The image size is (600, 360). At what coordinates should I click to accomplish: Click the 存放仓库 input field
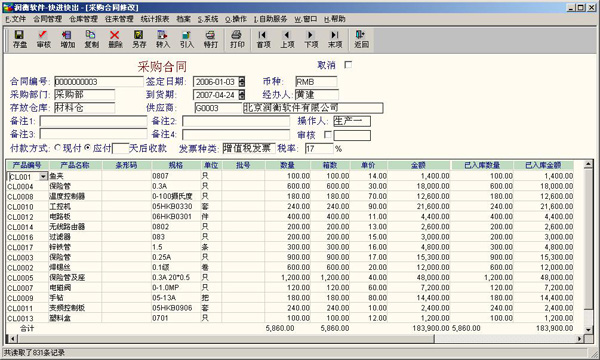pos(84,108)
